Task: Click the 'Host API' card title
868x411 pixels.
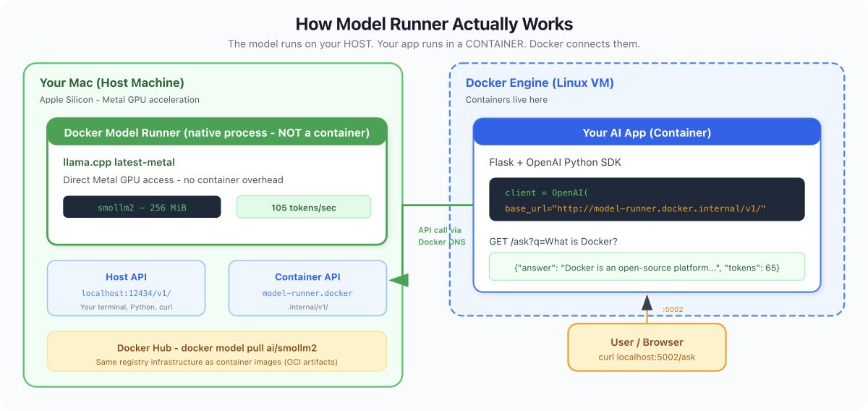Action: pyautogui.click(x=127, y=277)
